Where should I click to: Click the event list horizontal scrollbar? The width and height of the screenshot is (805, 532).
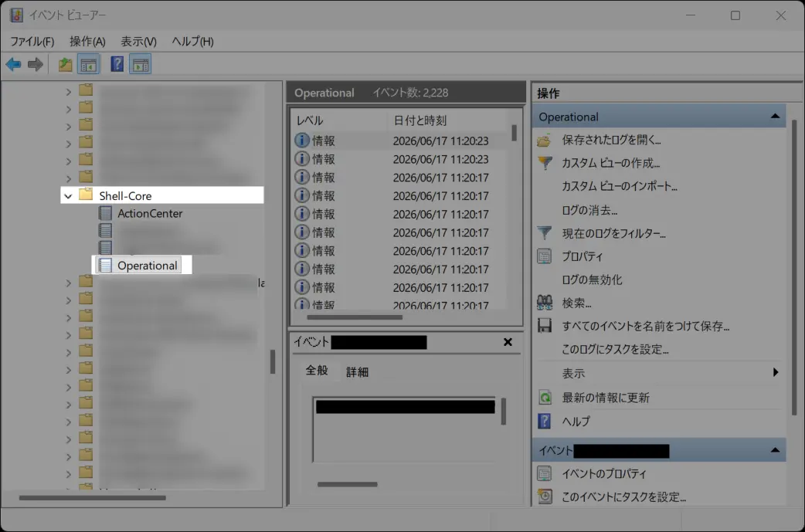(355, 317)
